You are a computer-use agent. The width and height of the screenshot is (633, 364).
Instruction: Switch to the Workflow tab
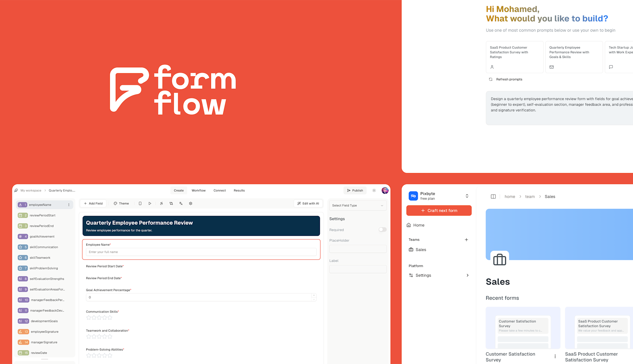(198, 190)
